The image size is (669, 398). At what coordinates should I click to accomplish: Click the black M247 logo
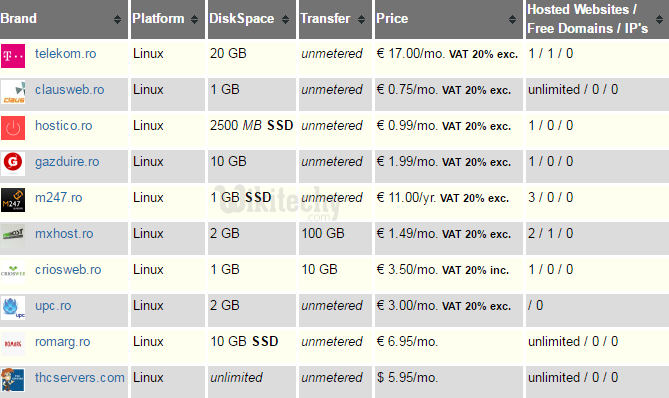(x=13, y=200)
